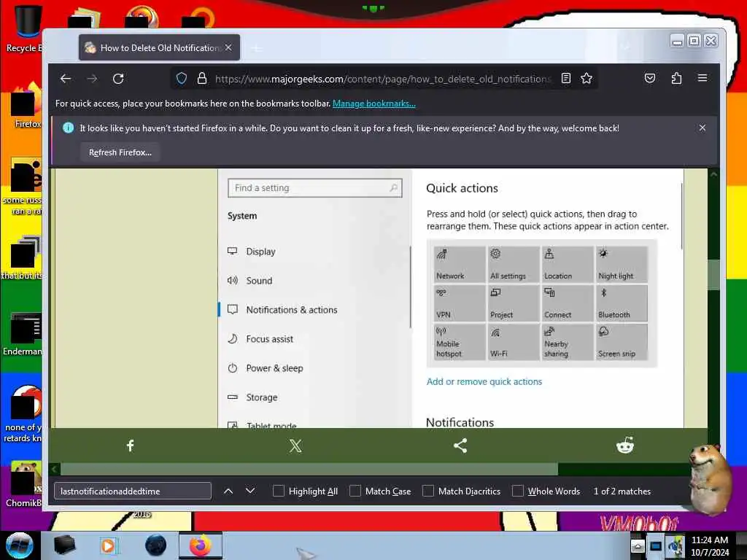Enable the Highlight All checkbox
The height and width of the screenshot is (560, 747).
[279, 491]
